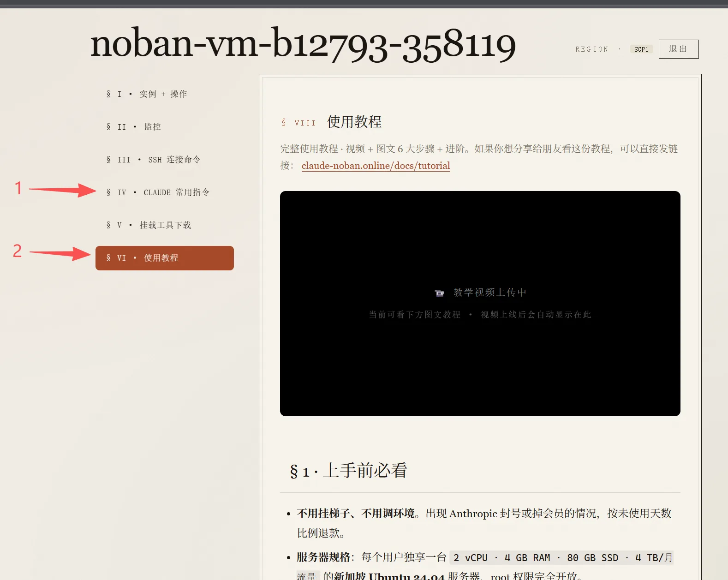Click the REGION label in header
The width and height of the screenshot is (728, 580).
(x=591, y=49)
